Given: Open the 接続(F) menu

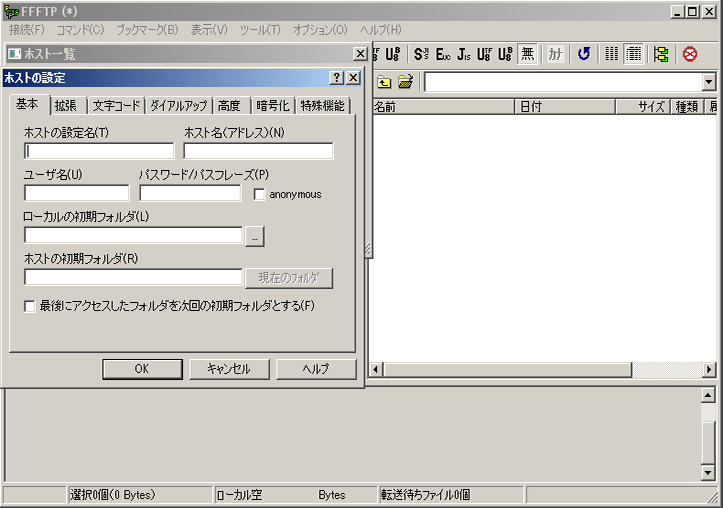Looking at the screenshot, I should coord(27,30).
